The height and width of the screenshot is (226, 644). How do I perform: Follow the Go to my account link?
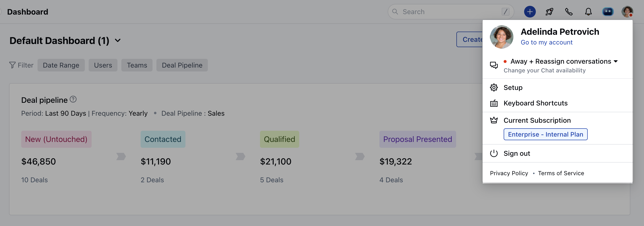tap(547, 43)
